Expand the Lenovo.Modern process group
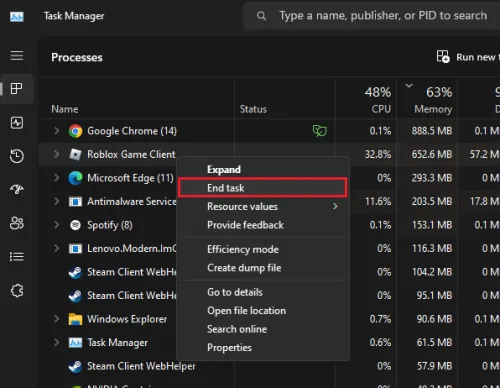 point(57,248)
